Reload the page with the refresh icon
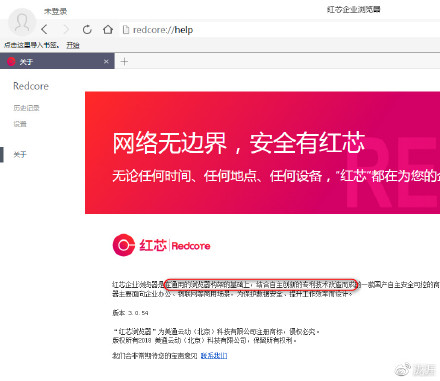The image size is (440, 381). 87,29
